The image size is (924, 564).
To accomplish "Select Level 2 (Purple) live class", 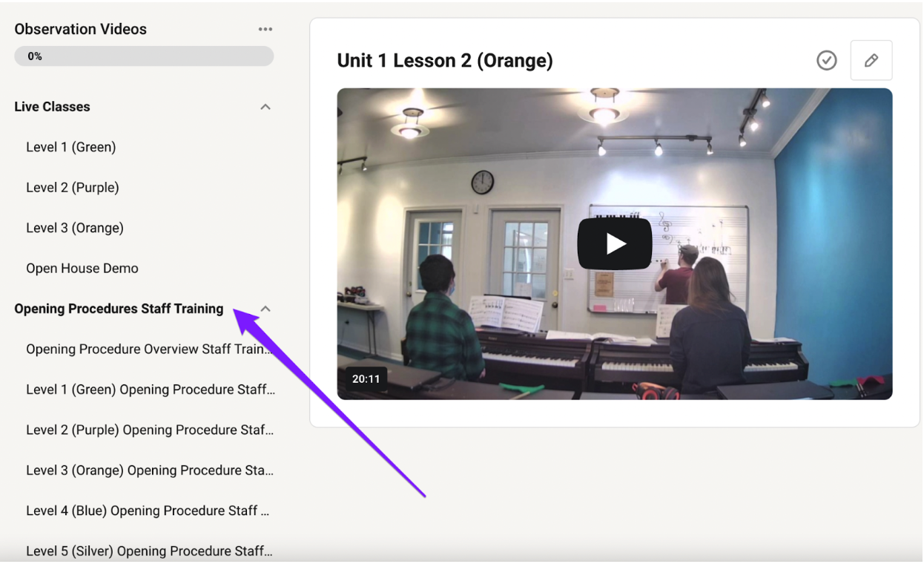I will (73, 188).
